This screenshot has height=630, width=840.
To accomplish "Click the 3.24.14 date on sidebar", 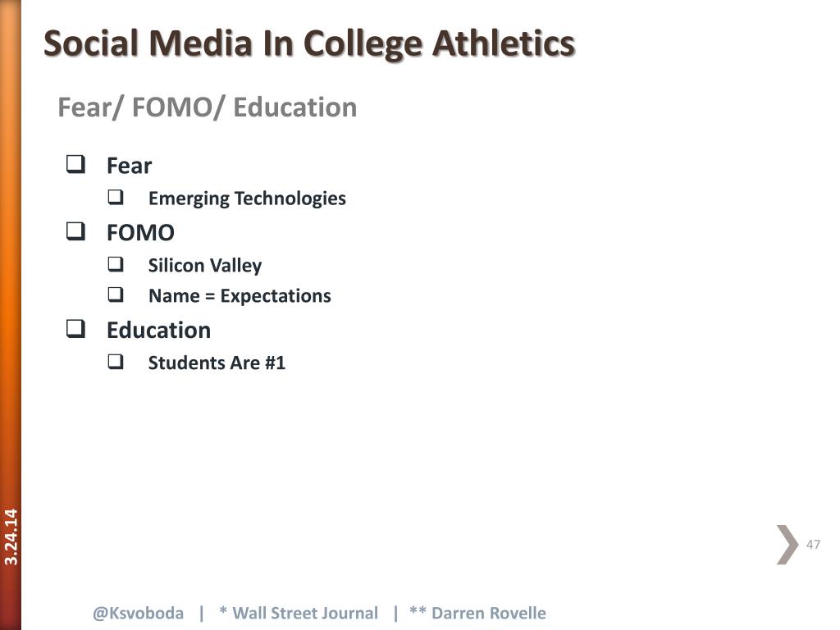I will tap(11, 536).
